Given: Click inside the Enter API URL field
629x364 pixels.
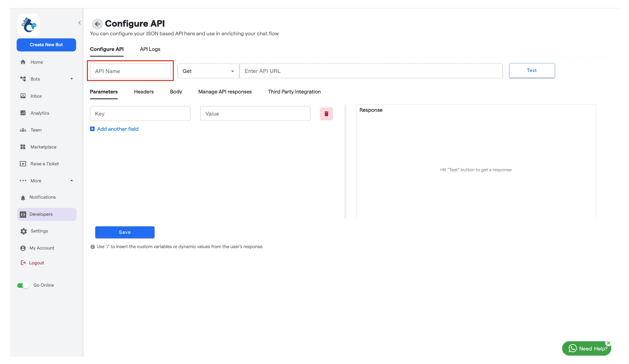Looking at the screenshot, I should click(371, 71).
